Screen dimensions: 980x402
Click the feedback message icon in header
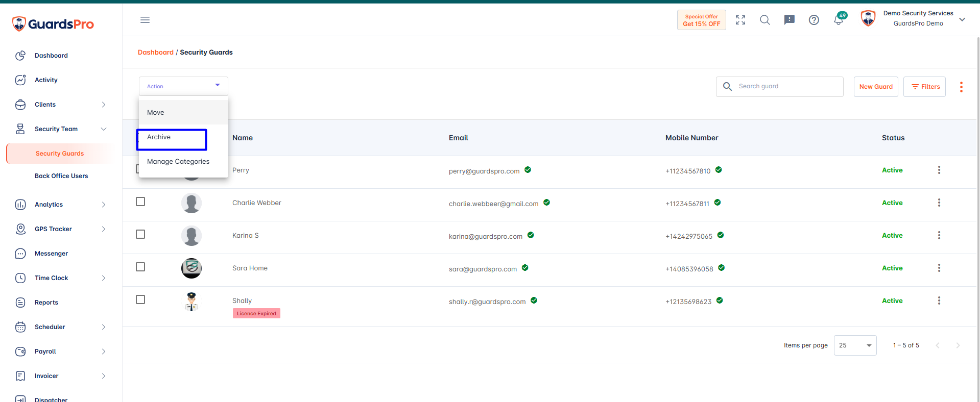[790, 20]
